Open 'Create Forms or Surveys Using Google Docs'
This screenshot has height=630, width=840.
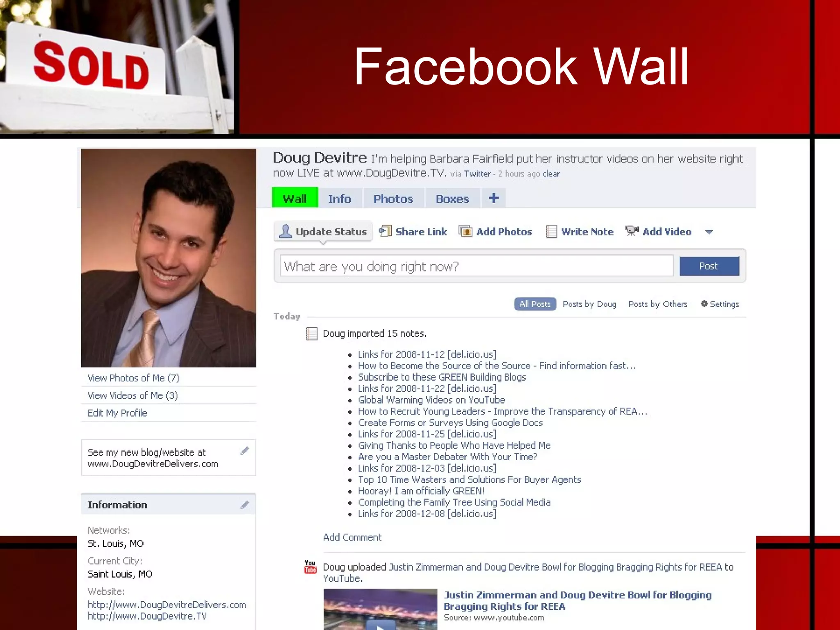[450, 422]
